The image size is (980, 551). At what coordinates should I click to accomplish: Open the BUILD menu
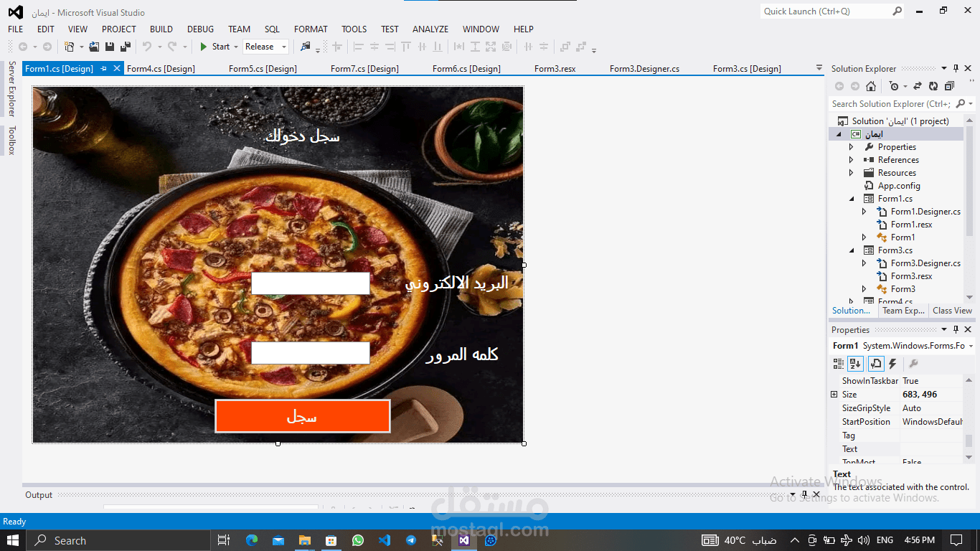(161, 29)
